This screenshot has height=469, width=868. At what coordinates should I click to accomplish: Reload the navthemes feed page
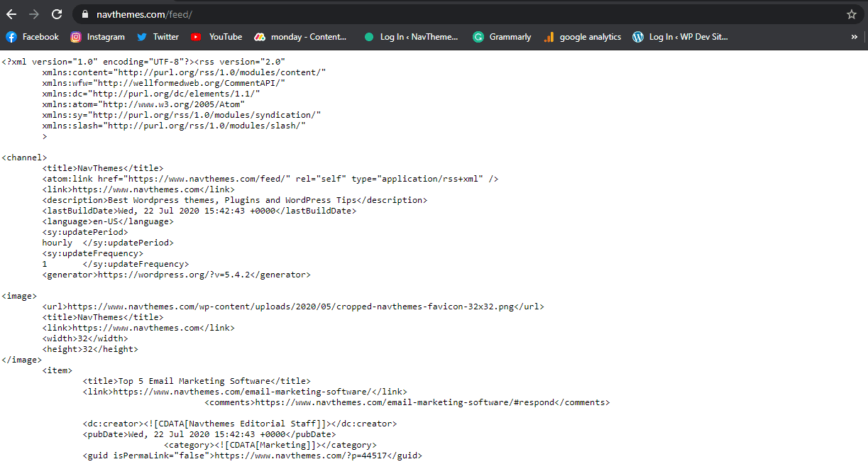pos(57,14)
